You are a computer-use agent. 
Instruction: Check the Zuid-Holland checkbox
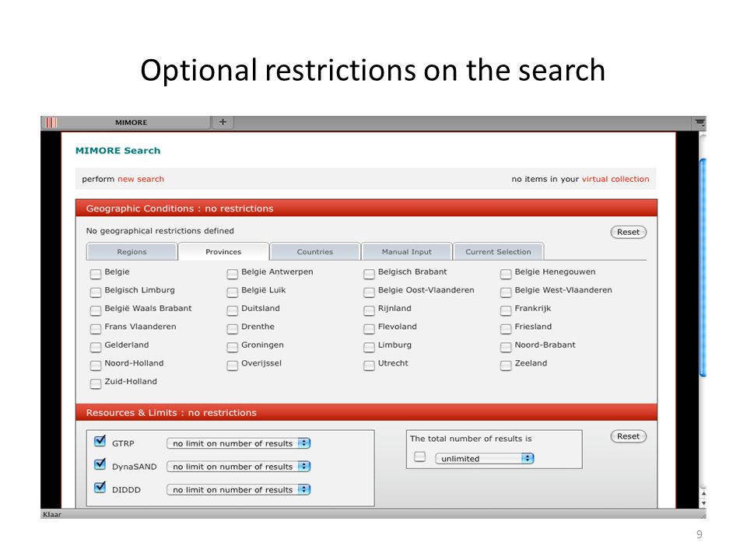[x=96, y=383]
